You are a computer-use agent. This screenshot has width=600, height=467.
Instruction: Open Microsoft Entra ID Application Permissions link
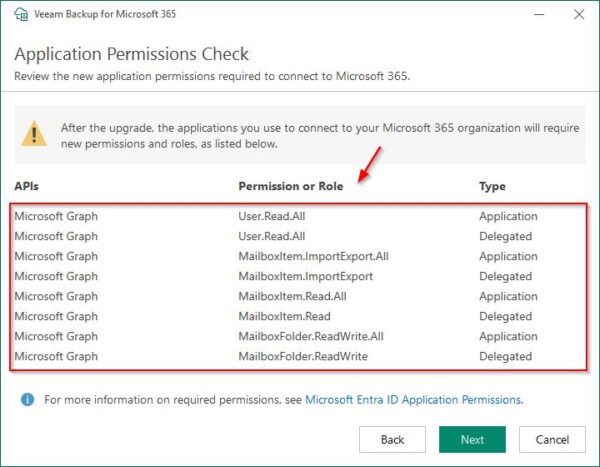(413, 400)
